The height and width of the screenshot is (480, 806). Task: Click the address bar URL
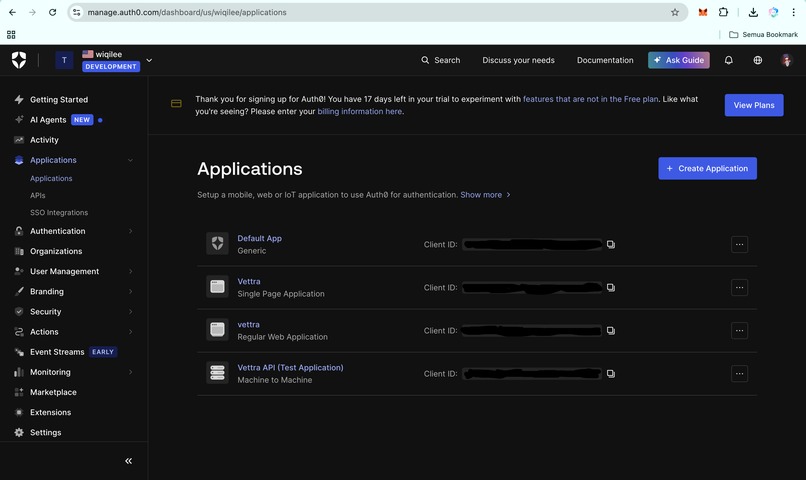tap(187, 12)
